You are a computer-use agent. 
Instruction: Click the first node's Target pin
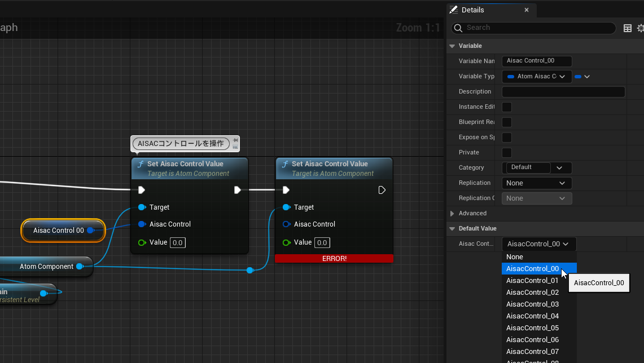[x=142, y=207]
